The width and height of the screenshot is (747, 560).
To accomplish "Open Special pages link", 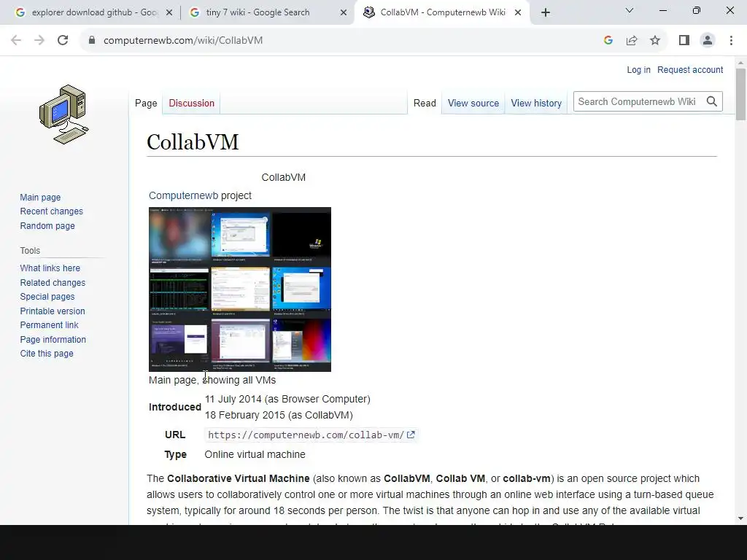I will click(x=47, y=297).
